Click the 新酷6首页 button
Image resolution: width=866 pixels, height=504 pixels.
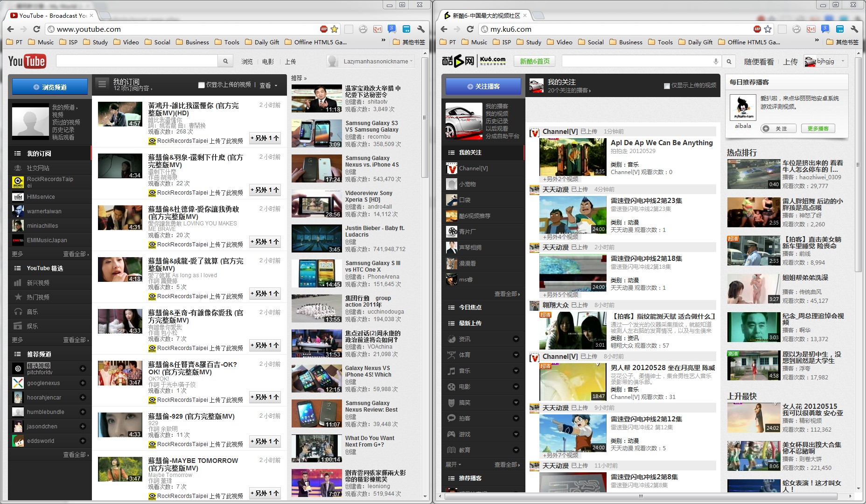[x=535, y=61]
